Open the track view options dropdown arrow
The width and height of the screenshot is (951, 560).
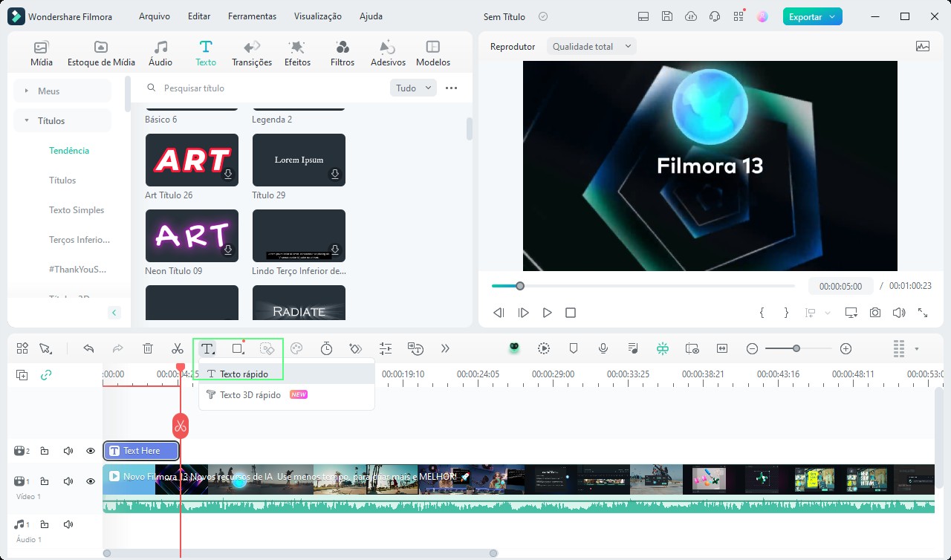tap(917, 348)
